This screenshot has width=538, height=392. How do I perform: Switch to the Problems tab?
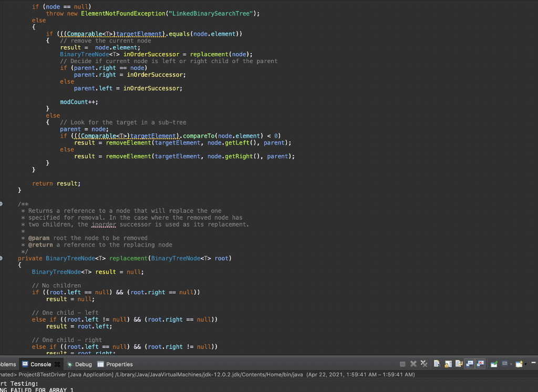[x=7, y=364]
